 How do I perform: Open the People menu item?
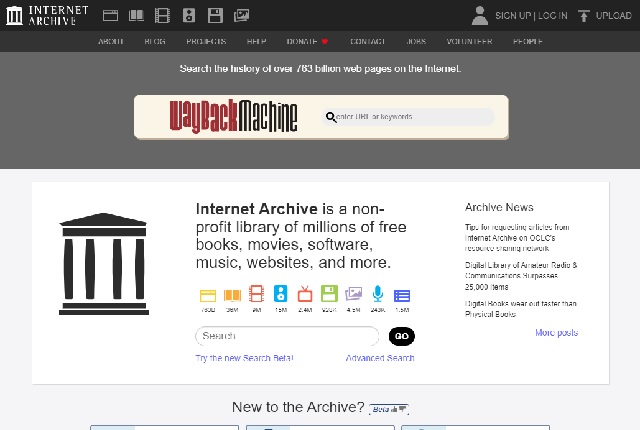pos(527,41)
